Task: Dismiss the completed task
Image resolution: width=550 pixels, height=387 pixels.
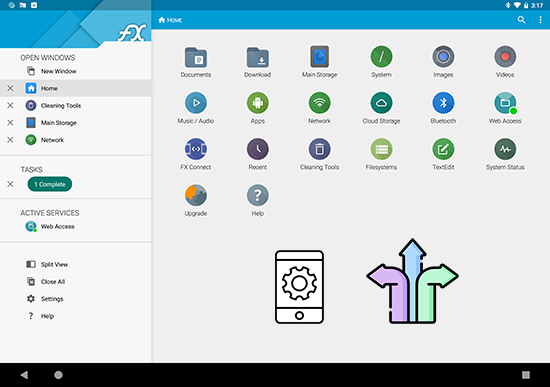Action: click(x=11, y=184)
